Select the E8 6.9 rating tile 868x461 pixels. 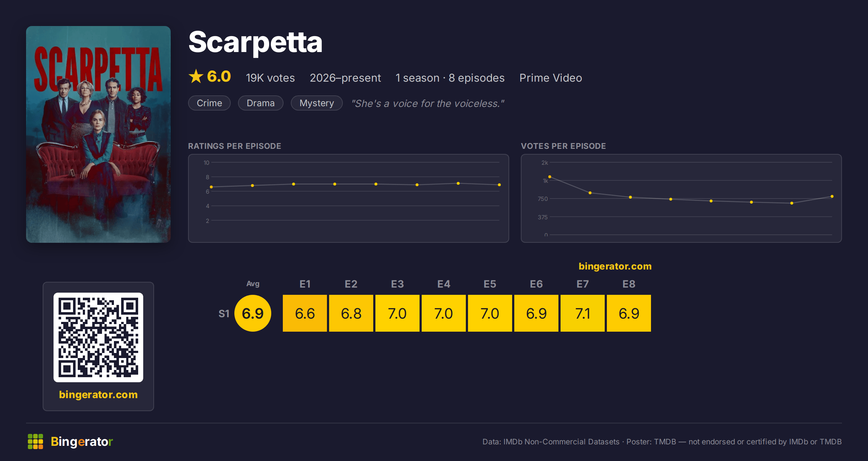coord(629,313)
